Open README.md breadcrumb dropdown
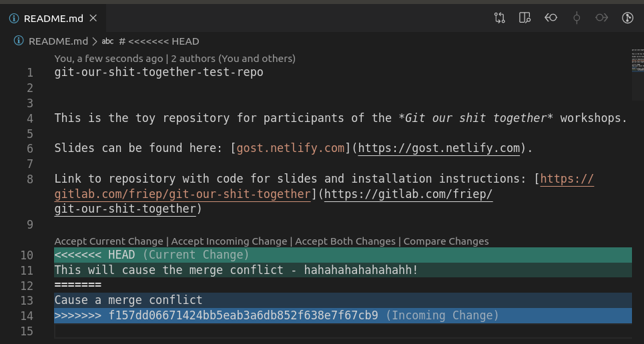Screen dimensions: 644x344 pyautogui.click(x=59, y=41)
